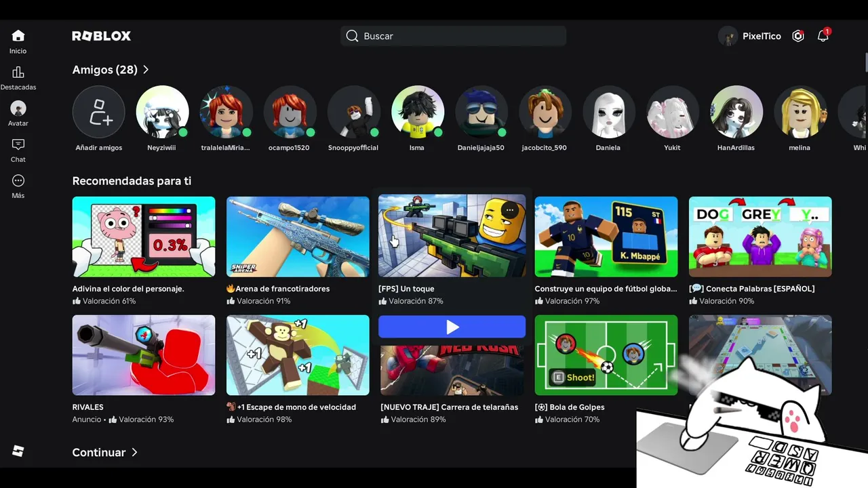Click into the Buscar search field
This screenshot has height=488, width=868.
click(453, 36)
